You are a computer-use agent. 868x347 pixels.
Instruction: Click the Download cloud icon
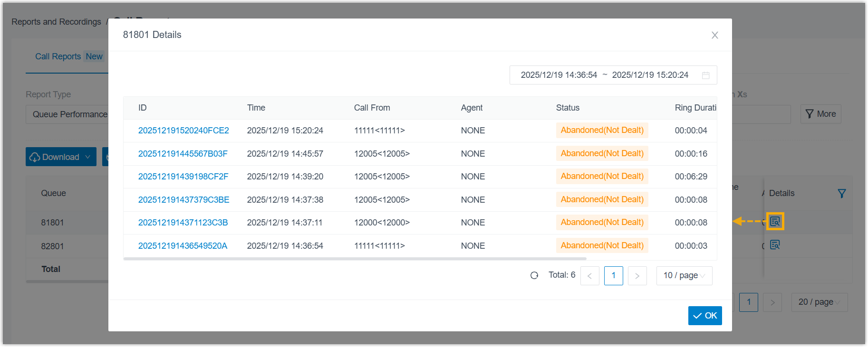point(35,157)
